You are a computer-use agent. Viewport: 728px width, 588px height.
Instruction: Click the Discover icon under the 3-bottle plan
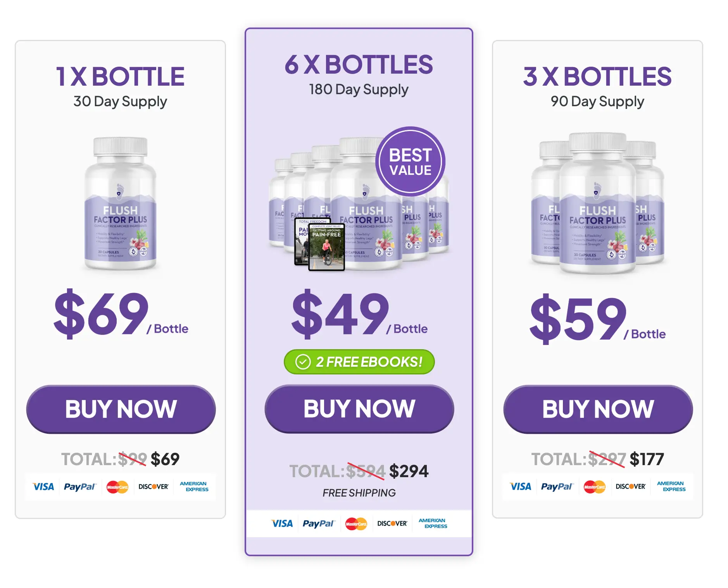click(630, 487)
